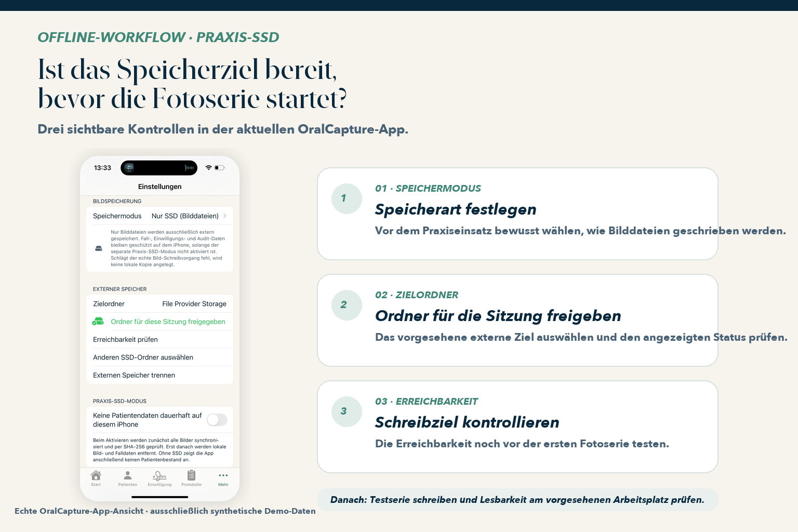Screen dimensions: 798x532
Task: Click the Drei sichtbare Kontrollen subtitle
Action: tap(223, 129)
